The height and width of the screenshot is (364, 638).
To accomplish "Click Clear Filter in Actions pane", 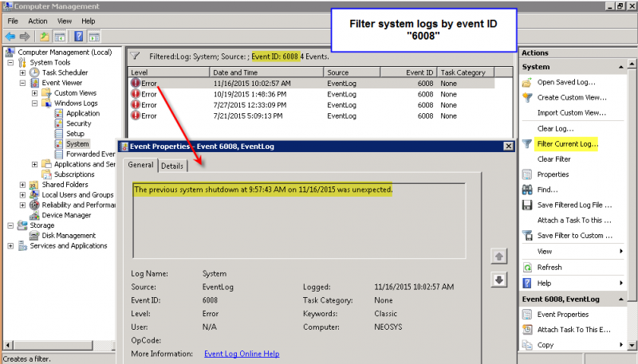I will (x=553, y=159).
